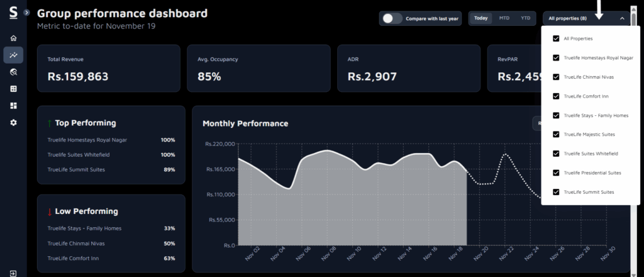Uncheck the All Properties checkbox

click(x=556, y=38)
